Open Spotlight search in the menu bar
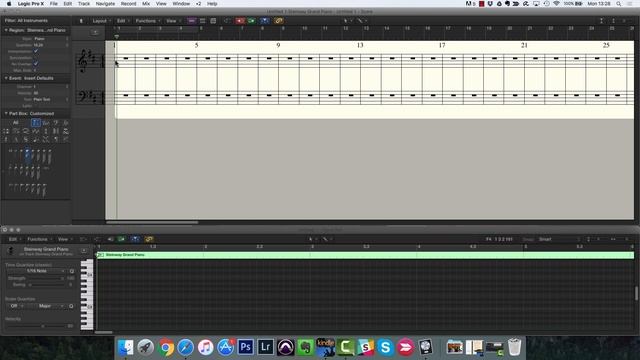The width and height of the screenshot is (640, 360). point(619,4)
